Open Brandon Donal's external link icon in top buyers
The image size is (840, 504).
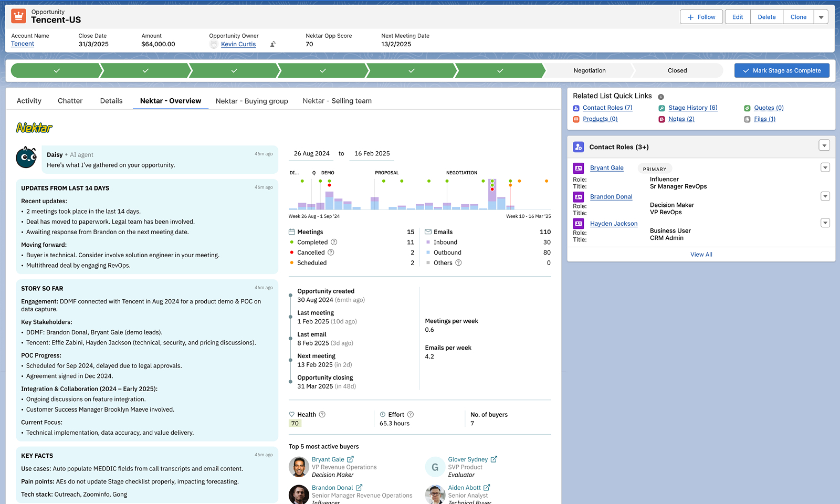tap(359, 488)
